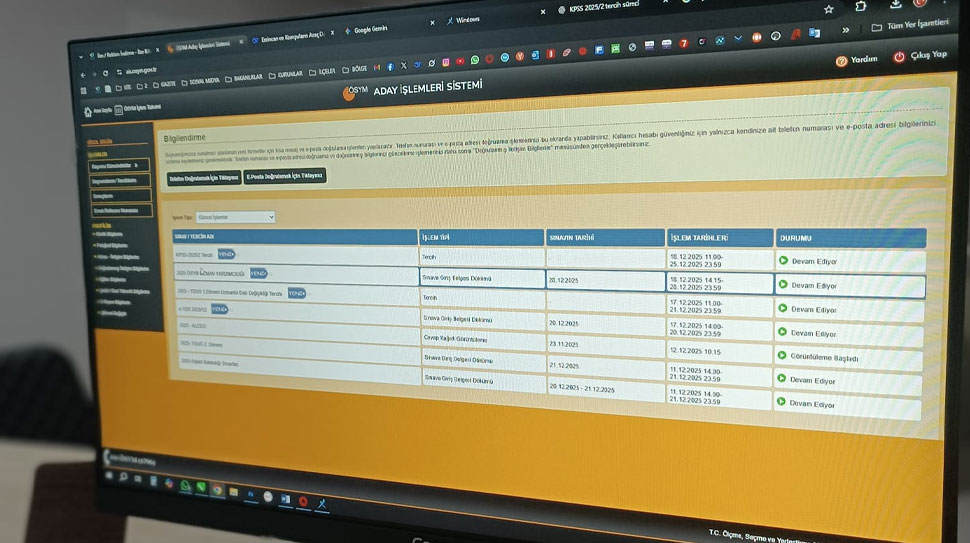The width and height of the screenshot is (970, 543).
Task: Click green arrow icon in KPSS-2025/2 Tercih row
Action: (x=783, y=261)
